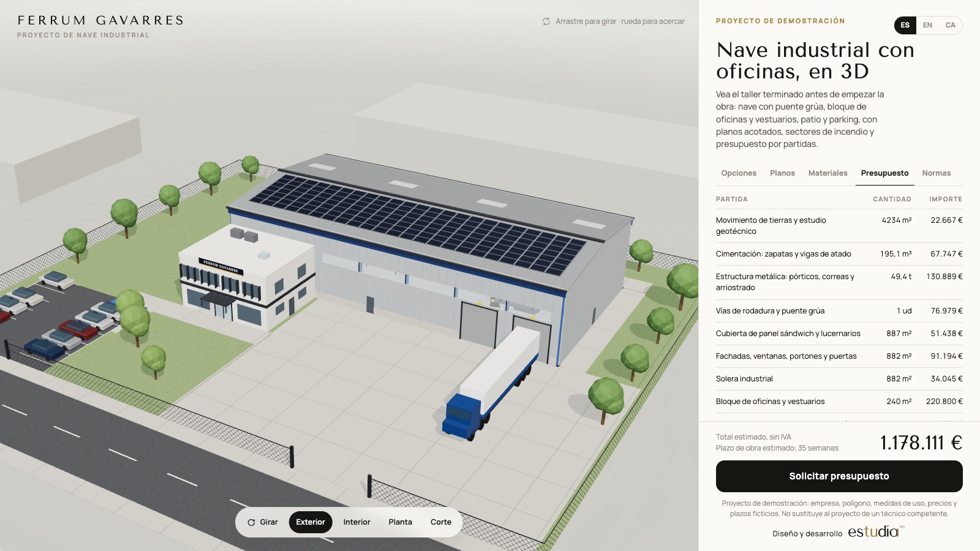Click the solar panel roof of the warehouse
The height and width of the screenshot is (551, 980).
[x=420, y=223]
